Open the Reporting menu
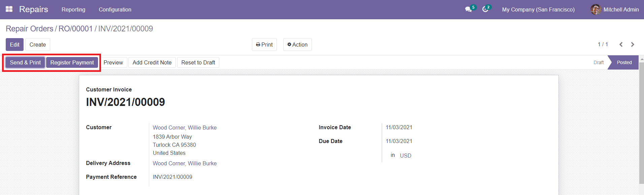The image size is (644, 195). tap(73, 9)
